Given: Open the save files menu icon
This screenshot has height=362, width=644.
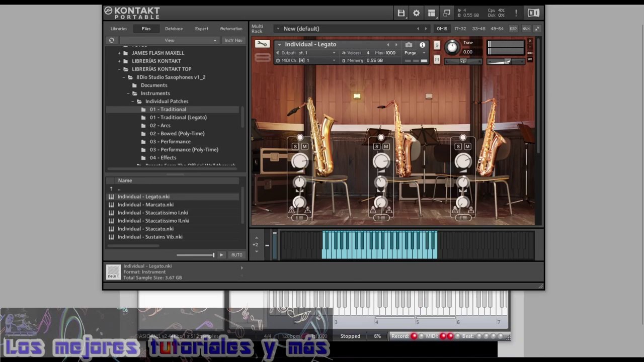Looking at the screenshot, I should (x=401, y=13).
